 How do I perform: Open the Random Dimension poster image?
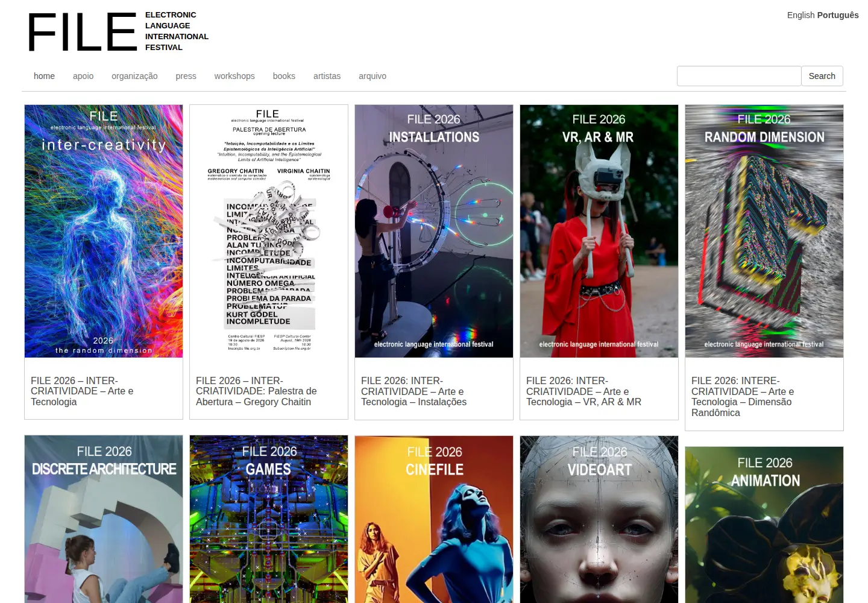point(764,231)
